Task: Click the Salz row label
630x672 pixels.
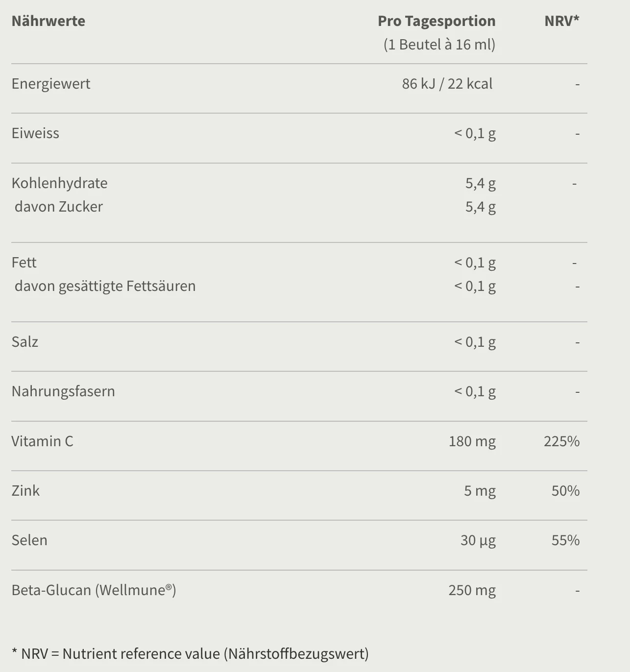Action: 25,342
